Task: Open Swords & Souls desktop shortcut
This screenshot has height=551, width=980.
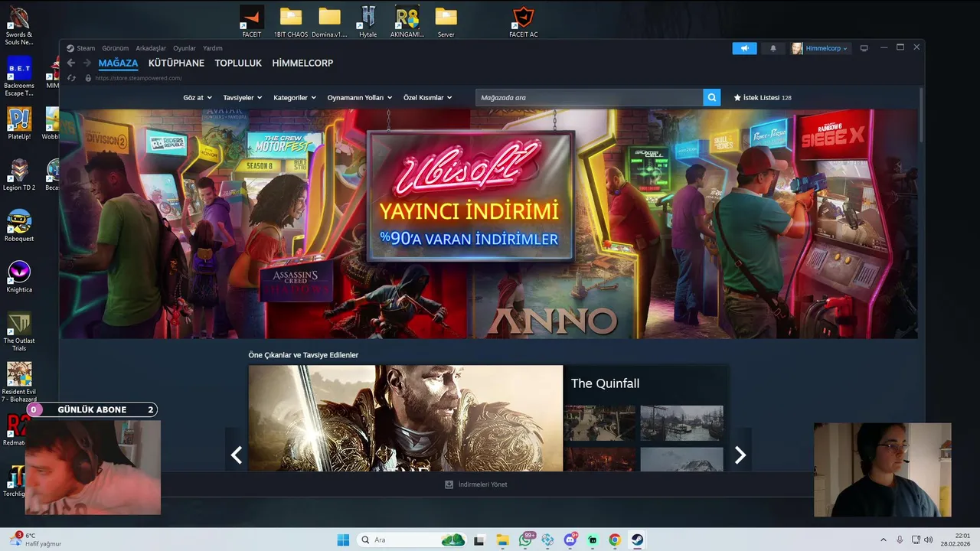Action: [x=19, y=25]
